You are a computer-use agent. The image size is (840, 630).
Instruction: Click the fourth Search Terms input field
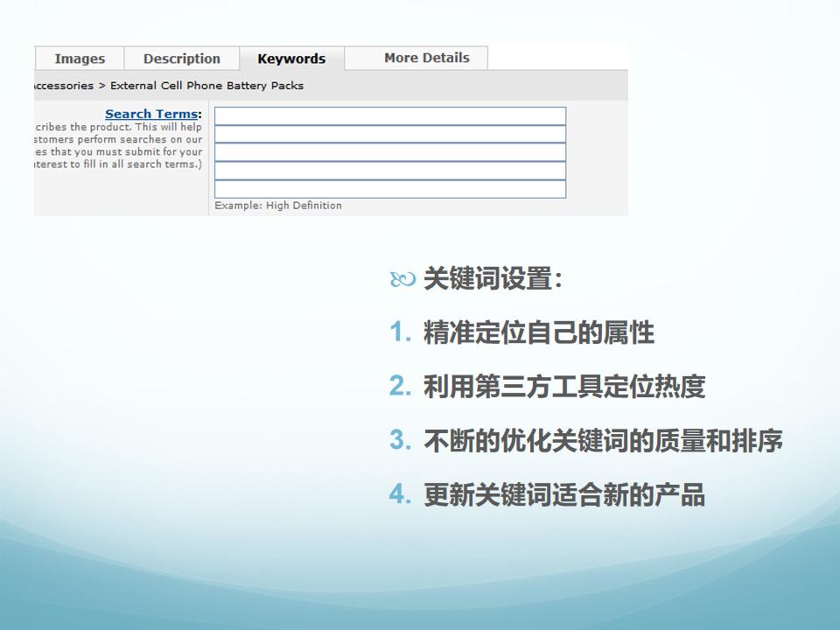tap(390, 171)
